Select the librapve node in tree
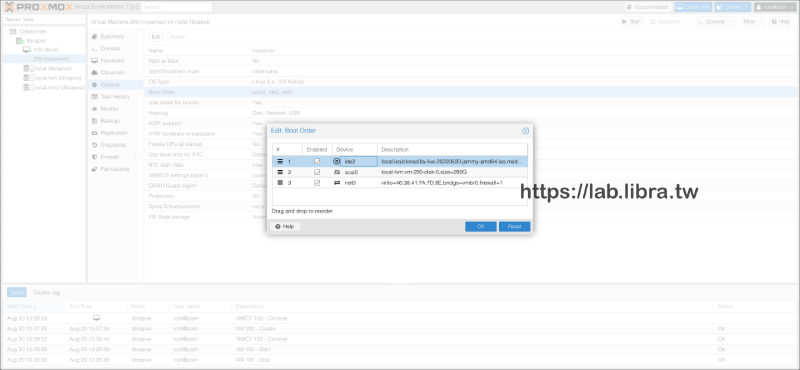Screen dimensions: 800x370 (36, 40)
